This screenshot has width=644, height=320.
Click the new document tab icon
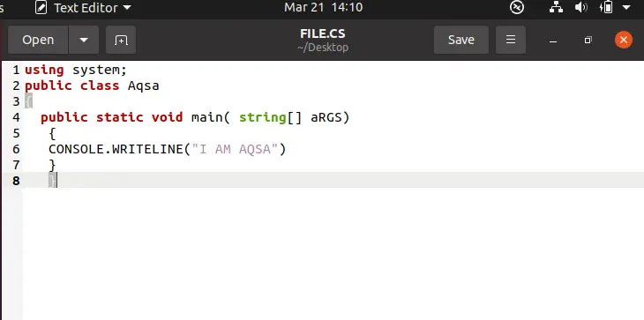pyautogui.click(x=121, y=40)
